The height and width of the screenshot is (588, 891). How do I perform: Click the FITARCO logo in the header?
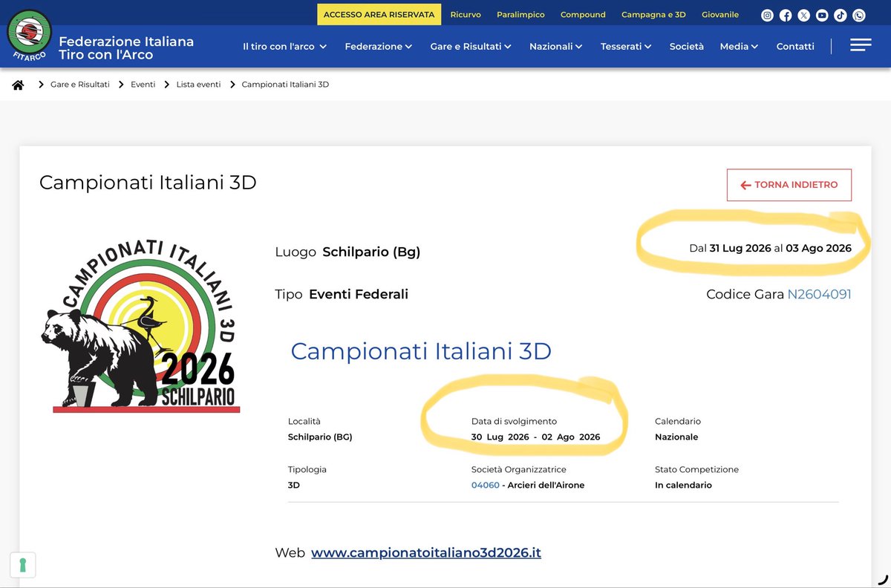pyautogui.click(x=29, y=36)
